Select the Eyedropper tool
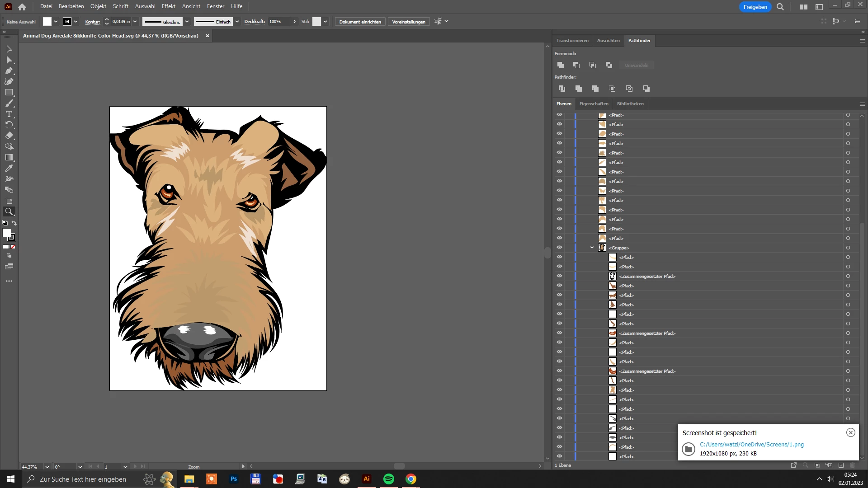 click(9, 168)
